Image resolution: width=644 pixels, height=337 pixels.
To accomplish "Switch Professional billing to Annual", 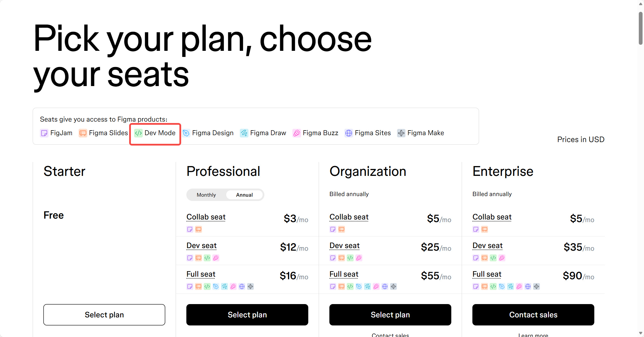I will pos(244,195).
